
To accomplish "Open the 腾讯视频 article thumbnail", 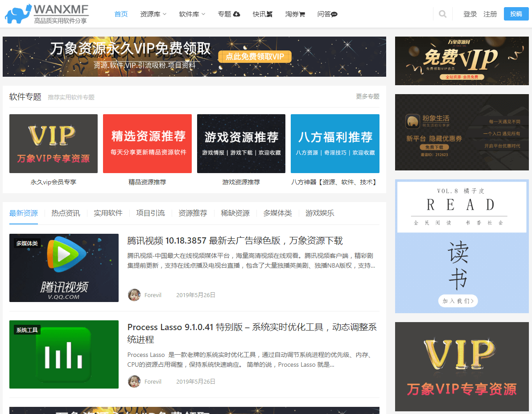I will (x=64, y=268).
